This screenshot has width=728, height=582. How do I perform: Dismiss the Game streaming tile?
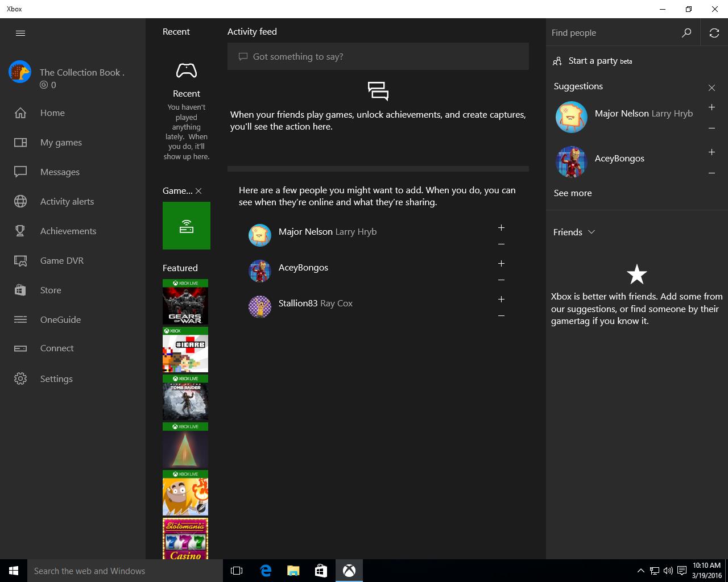point(198,191)
